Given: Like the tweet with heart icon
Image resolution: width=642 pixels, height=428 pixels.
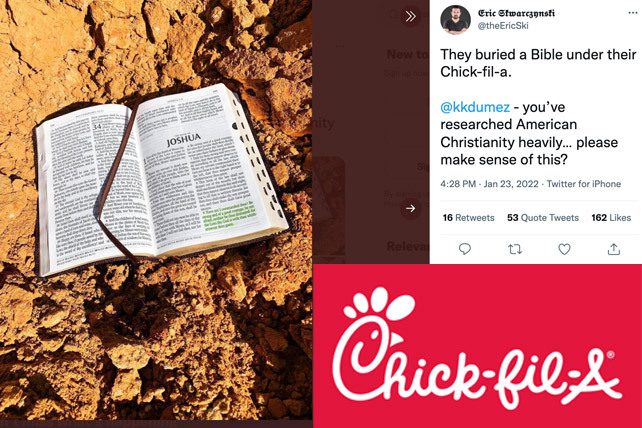Looking at the screenshot, I should pyautogui.click(x=564, y=249).
